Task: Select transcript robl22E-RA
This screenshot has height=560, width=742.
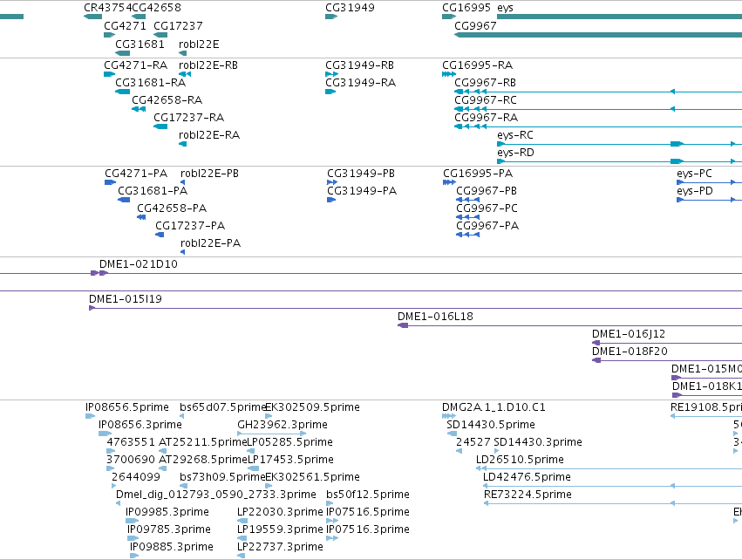Action: (x=209, y=135)
